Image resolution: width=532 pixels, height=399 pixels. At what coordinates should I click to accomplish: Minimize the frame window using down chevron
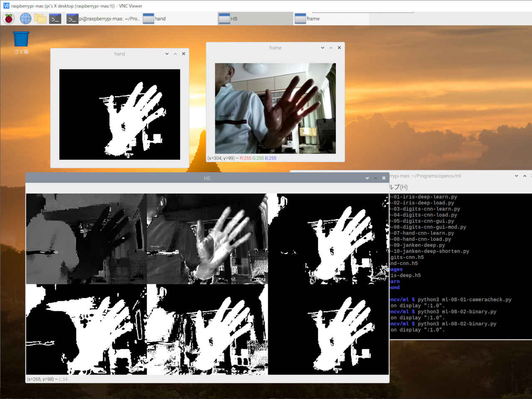click(x=323, y=48)
